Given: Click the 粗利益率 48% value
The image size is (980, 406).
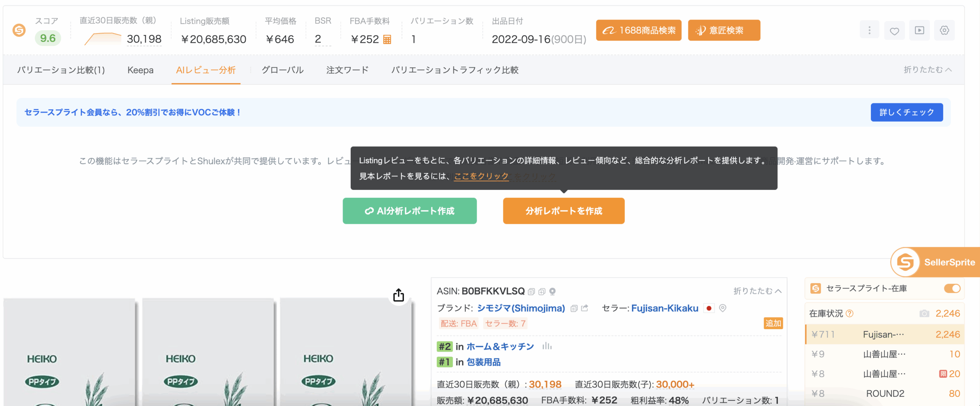Looking at the screenshot, I should pos(678,400).
